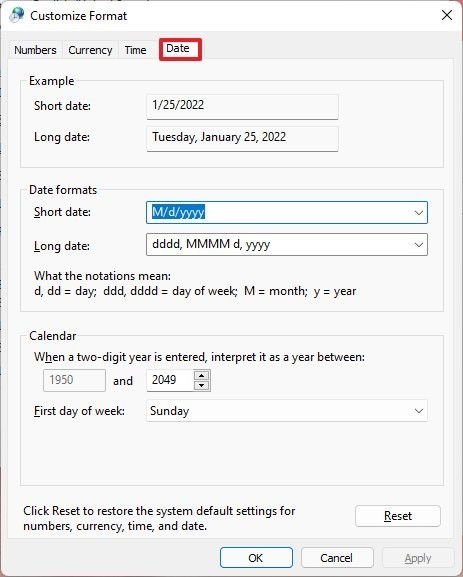Expand the Short date format dropdown
This screenshot has height=577, width=463.
tap(418, 212)
